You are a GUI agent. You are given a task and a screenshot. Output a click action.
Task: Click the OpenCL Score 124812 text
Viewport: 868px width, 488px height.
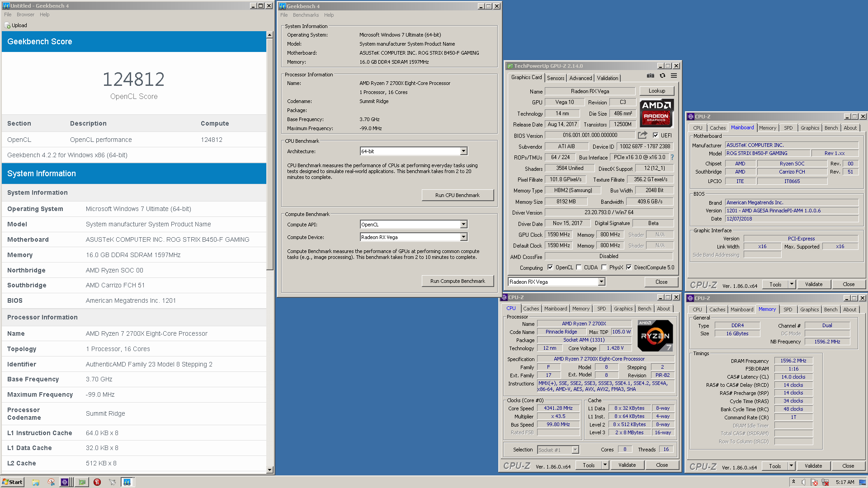click(134, 80)
